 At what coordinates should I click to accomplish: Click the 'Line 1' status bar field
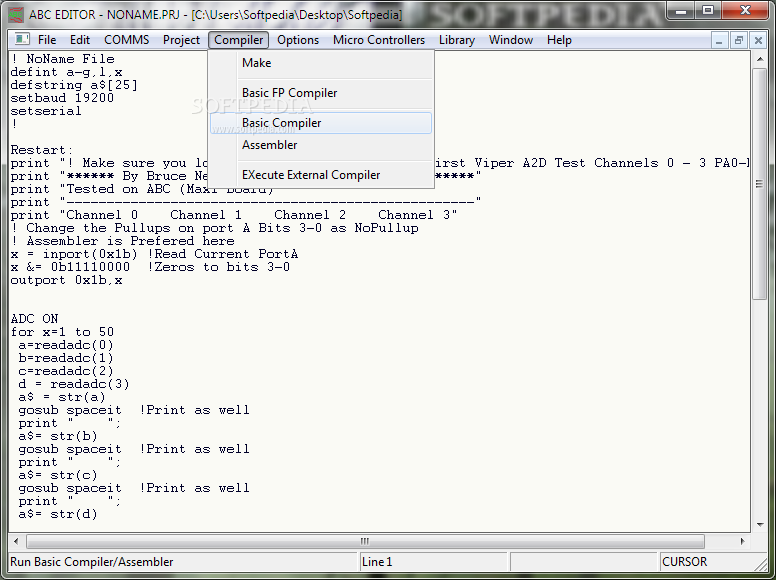click(x=434, y=562)
